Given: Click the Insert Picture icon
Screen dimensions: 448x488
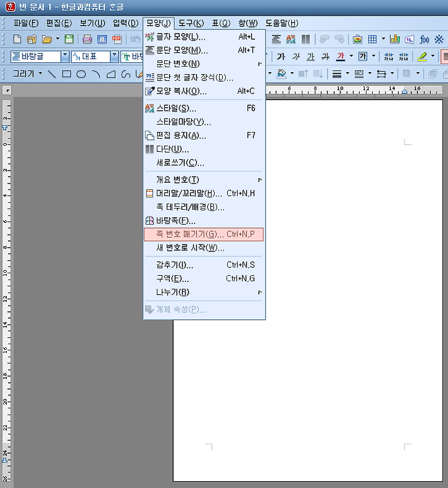Looking at the screenshot, I should [x=357, y=39].
